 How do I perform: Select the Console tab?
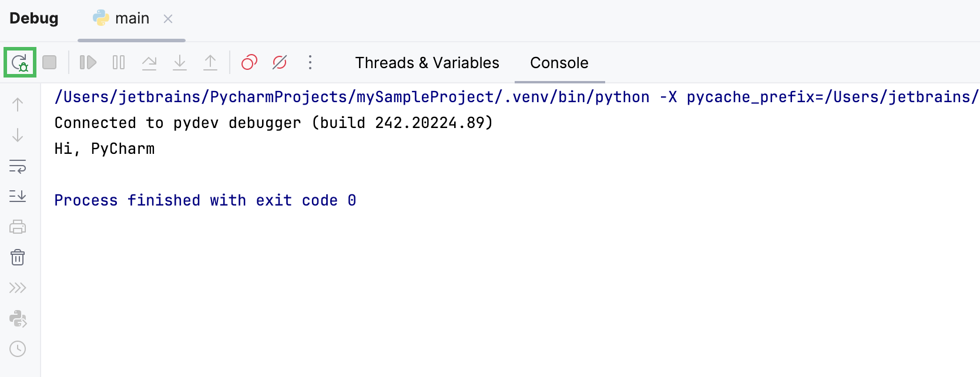[559, 63]
